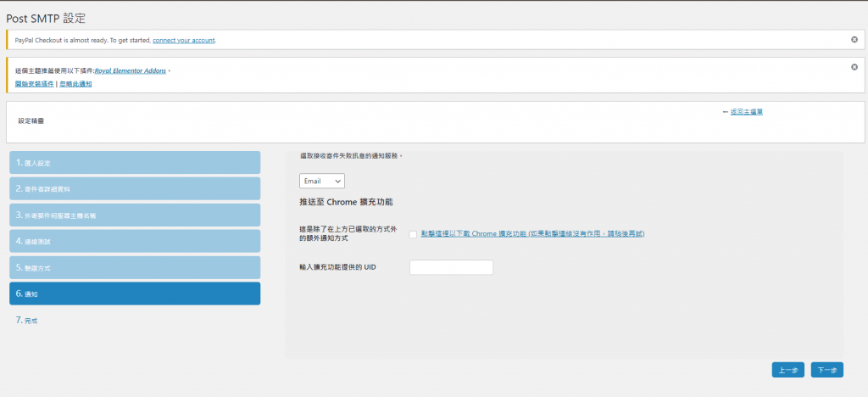Go to wizard step 4 連線測試
868x397 pixels.
[x=135, y=242]
